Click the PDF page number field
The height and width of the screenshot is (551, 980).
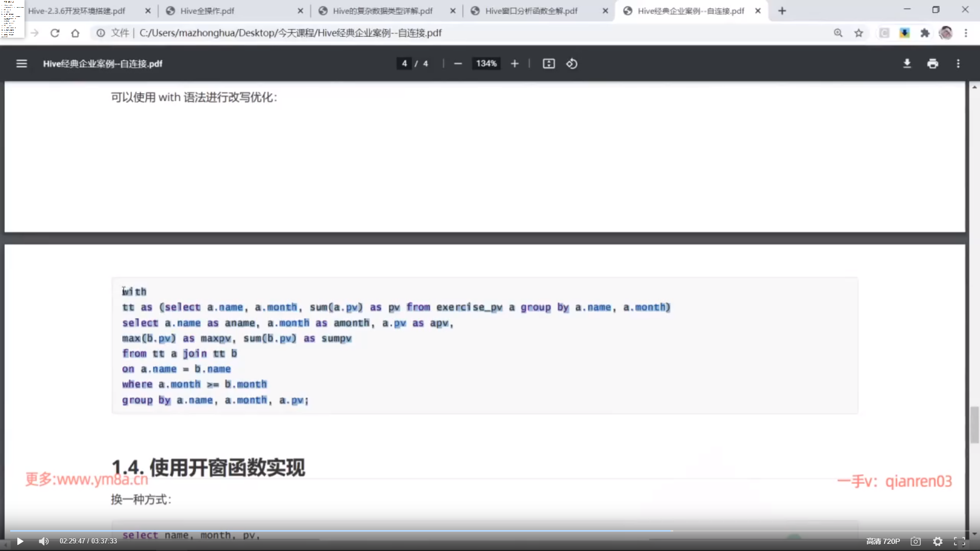[404, 64]
